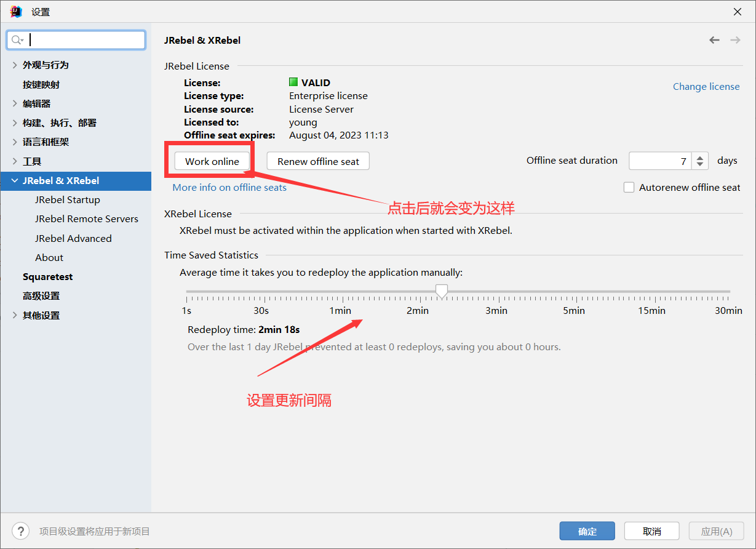
Task: Click the Renew offline seat button
Action: coord(318,161)
